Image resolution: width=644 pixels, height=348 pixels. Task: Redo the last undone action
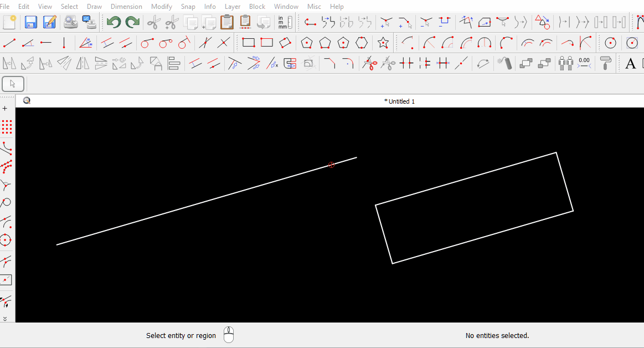pos(132,22)
